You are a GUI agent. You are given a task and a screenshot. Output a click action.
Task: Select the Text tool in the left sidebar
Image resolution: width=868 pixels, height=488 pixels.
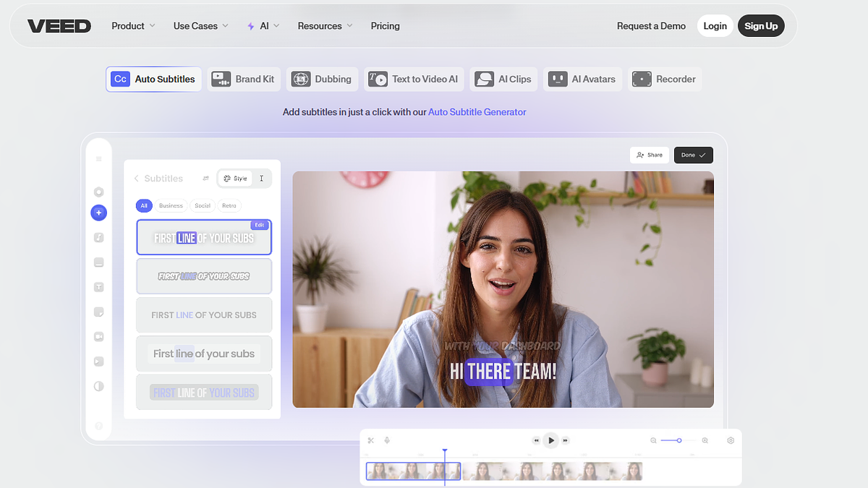tap(98, 287)
